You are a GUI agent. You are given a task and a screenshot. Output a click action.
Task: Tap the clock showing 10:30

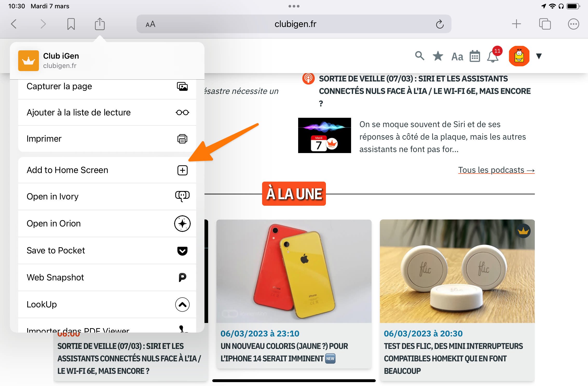click(x=17, y=6)
